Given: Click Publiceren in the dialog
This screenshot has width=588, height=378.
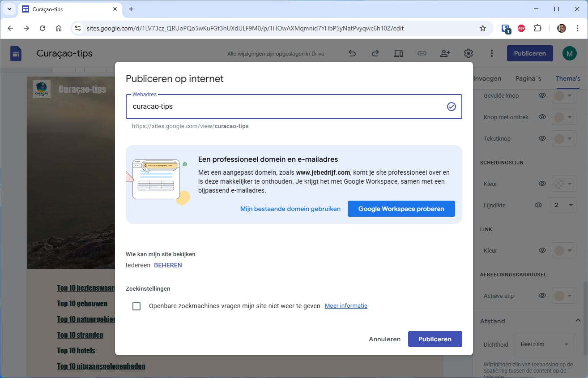Looking at the screenshot, I should click(435, 339).
